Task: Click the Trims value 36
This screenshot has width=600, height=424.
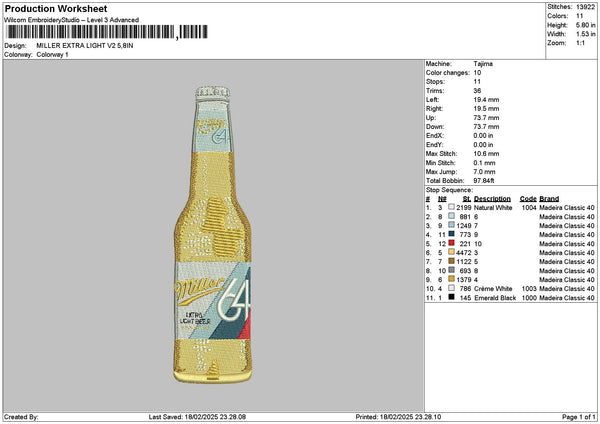Action: click(477, 91)
